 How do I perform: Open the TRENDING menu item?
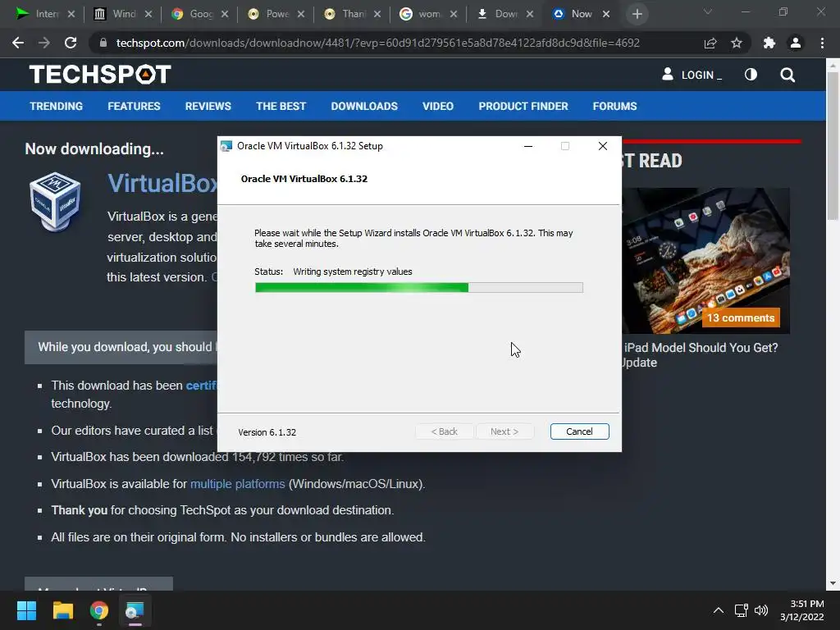pos(57,106)
